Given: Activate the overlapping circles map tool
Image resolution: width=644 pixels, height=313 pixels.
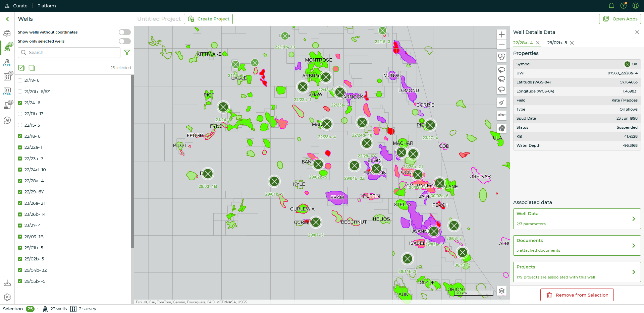Looking at the screenshot, I should coord(502,57).
